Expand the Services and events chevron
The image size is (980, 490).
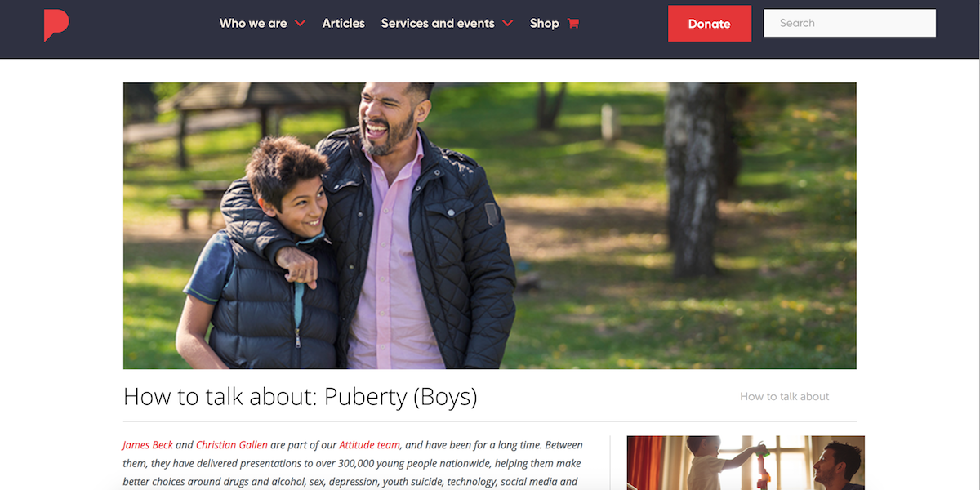click(x=508, y=23)
